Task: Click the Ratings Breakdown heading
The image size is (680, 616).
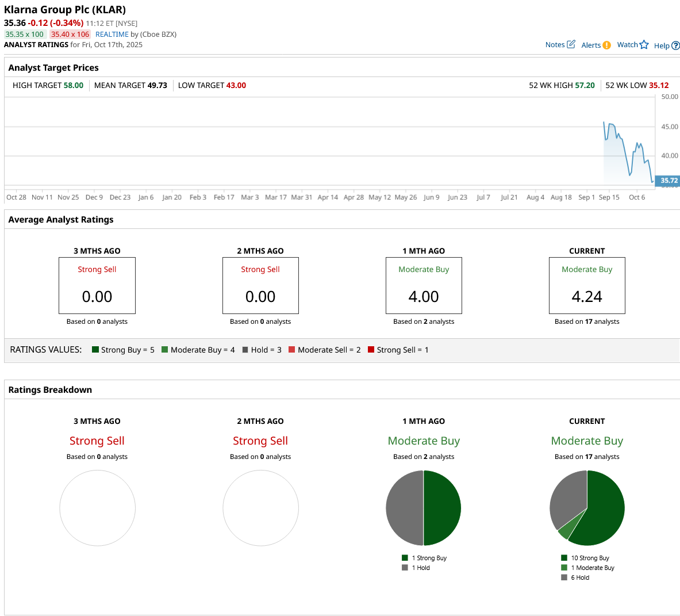Action: click(50, 389)
